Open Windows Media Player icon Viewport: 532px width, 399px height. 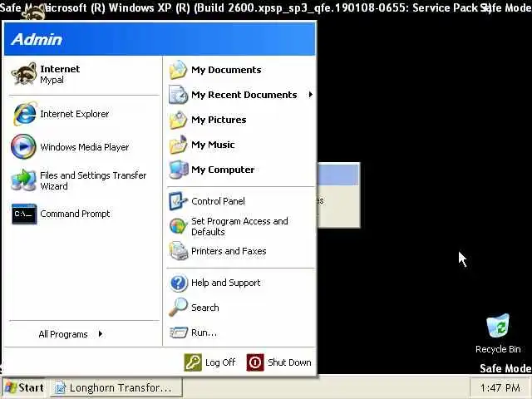click(23, 146)
